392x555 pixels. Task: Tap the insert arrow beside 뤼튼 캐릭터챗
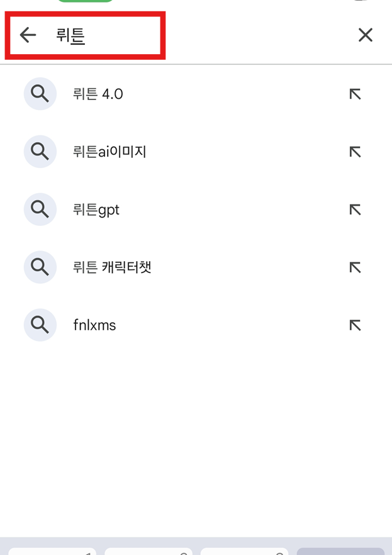coord(355,267)
